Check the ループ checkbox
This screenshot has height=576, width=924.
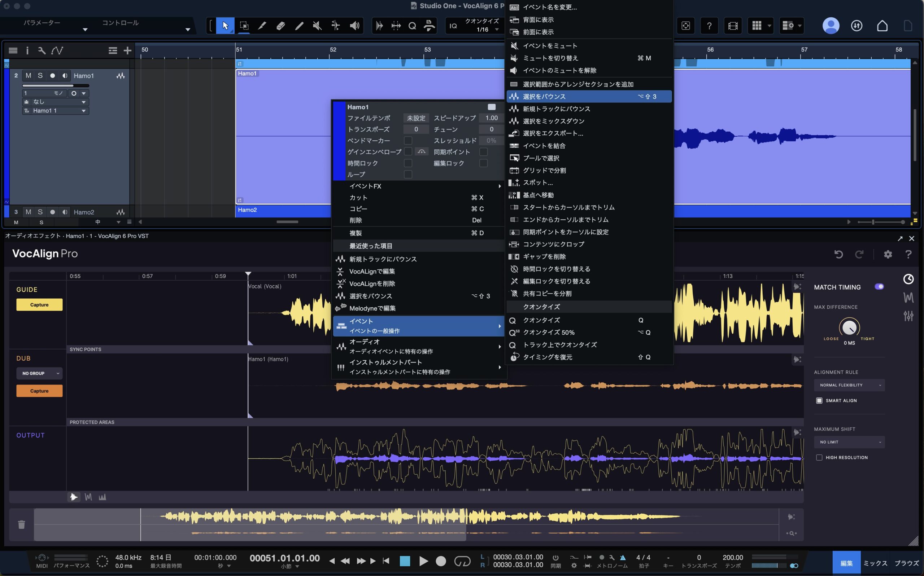(408, 175)
